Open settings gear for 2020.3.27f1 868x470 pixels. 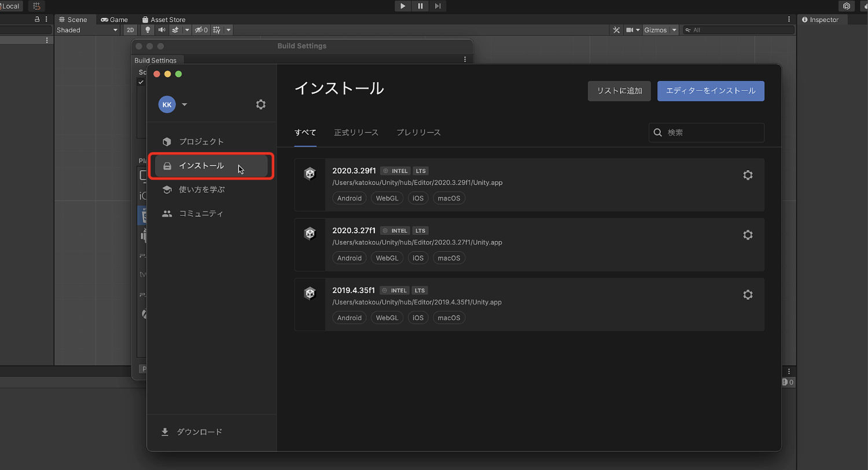tap(748, 235)
